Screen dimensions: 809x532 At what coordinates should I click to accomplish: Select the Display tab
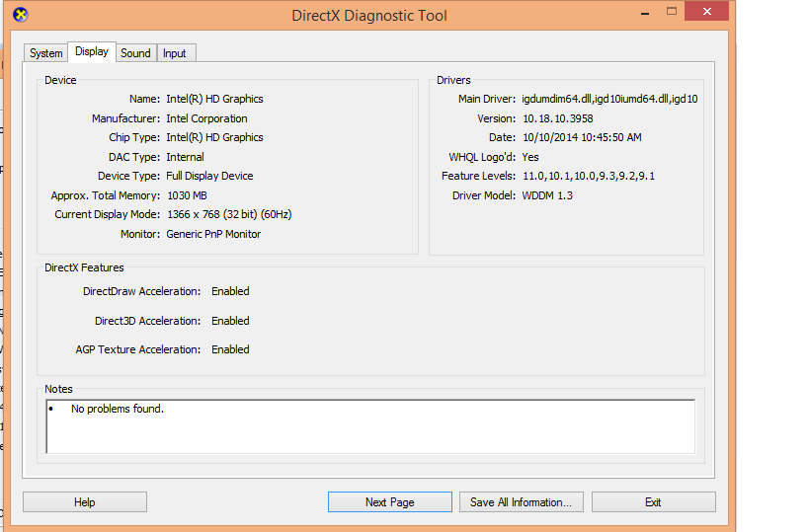pos(92,51)
